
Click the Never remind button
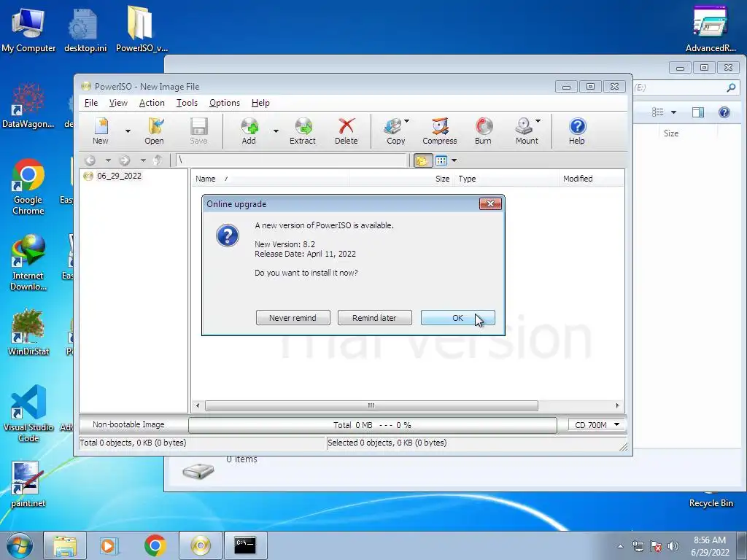pos(293,318)
